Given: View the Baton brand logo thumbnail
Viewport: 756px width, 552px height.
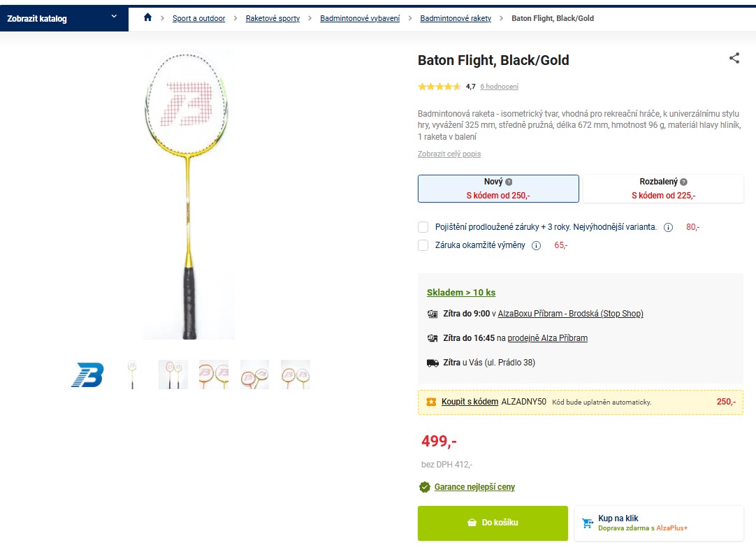Looking at the screenshot, I should [x=87, y=375].
